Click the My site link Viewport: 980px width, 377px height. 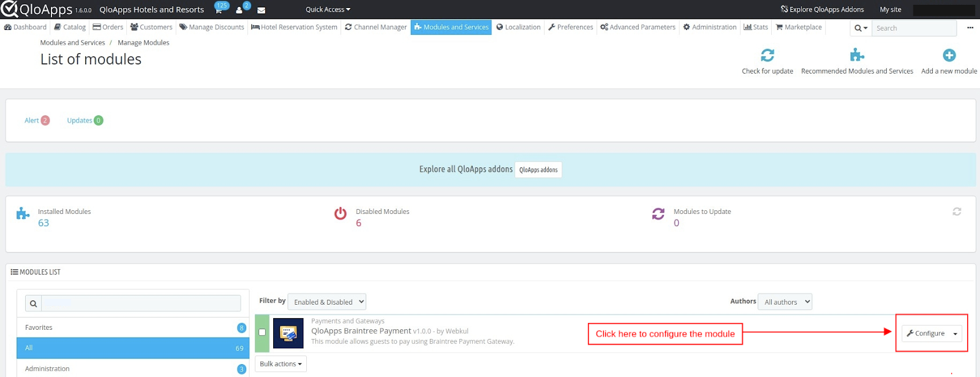(x=891, y=9)
